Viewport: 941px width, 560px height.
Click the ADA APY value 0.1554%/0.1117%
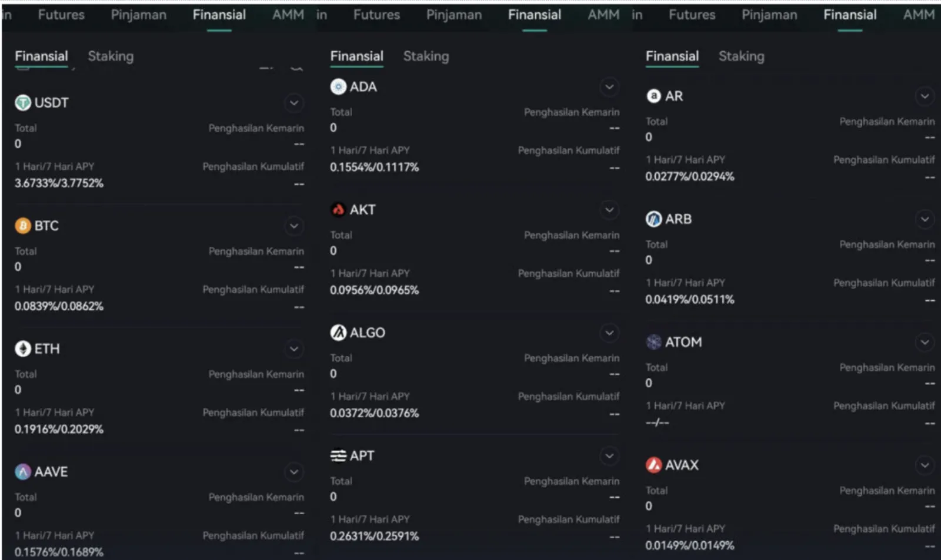click(375, 167)
